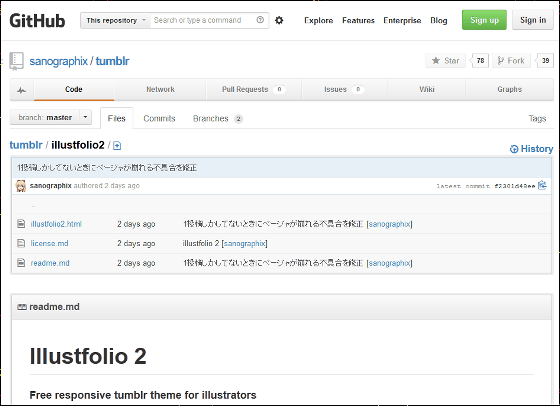The height and width of the screenshot is (406, 560).
Task: Open the latest commit hash link
Action: click(515, 186)
